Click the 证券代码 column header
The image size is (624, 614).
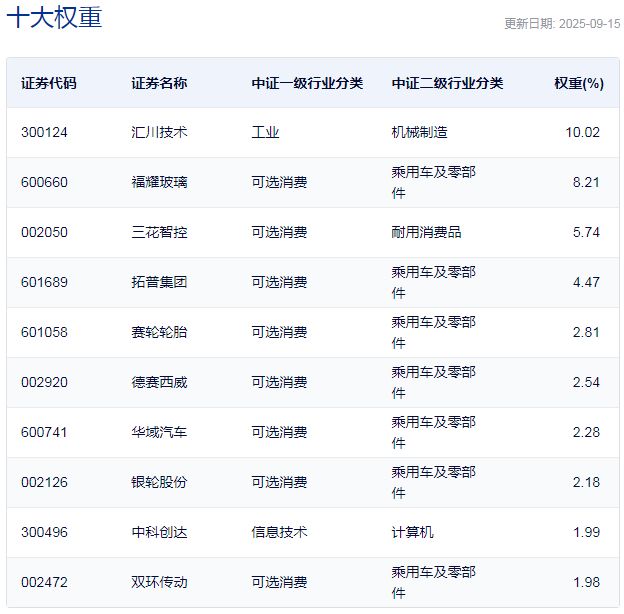[48, 83]
